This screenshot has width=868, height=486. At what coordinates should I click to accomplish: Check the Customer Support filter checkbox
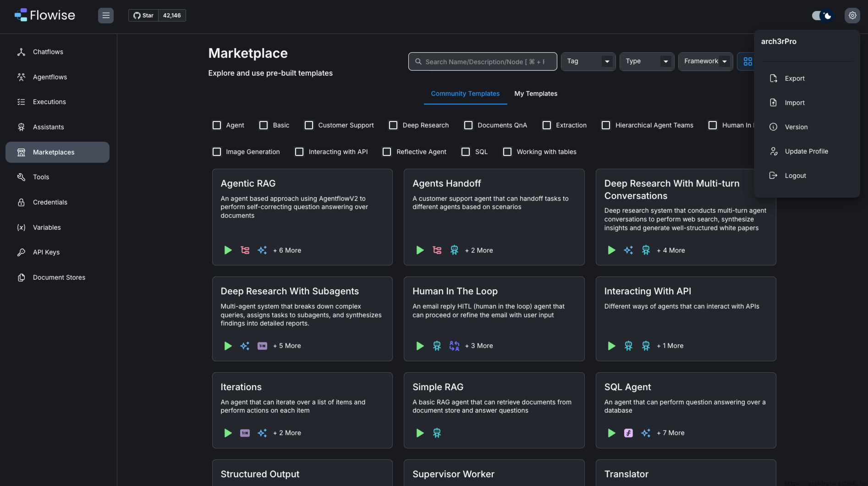[309, 125]
